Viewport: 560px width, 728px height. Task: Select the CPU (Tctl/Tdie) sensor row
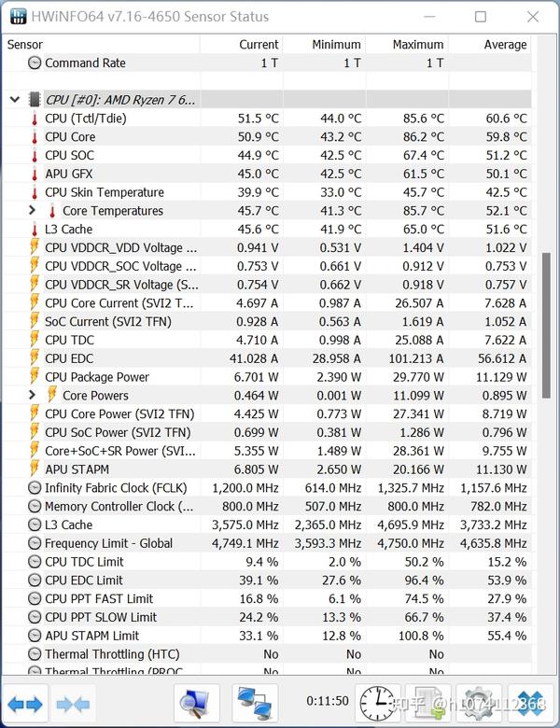86,119
